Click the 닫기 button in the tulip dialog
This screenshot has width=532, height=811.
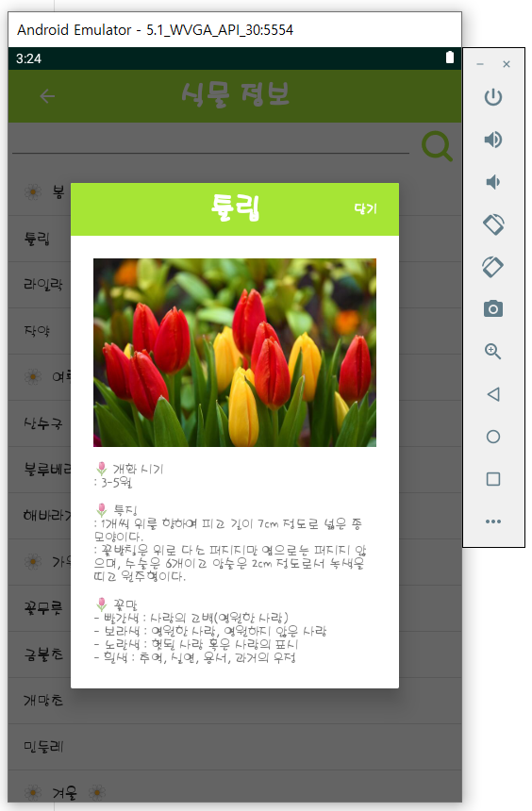pyautogui.click(x=365, y=209)
